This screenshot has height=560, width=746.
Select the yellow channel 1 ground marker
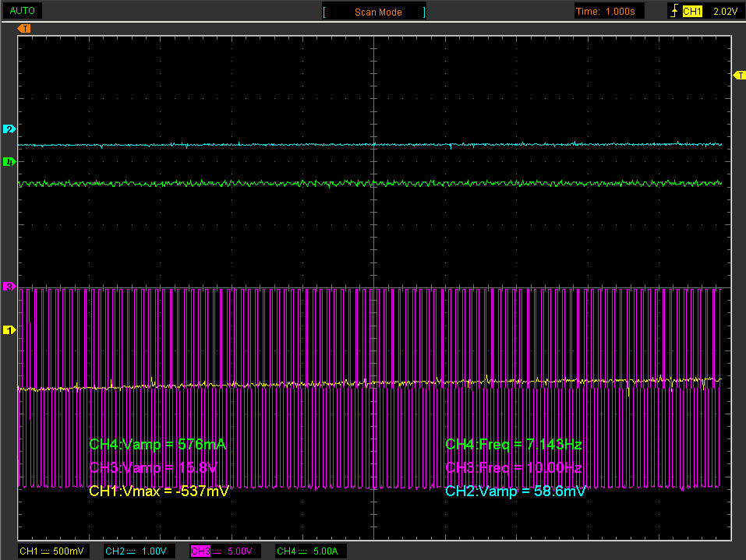(9, 330)
